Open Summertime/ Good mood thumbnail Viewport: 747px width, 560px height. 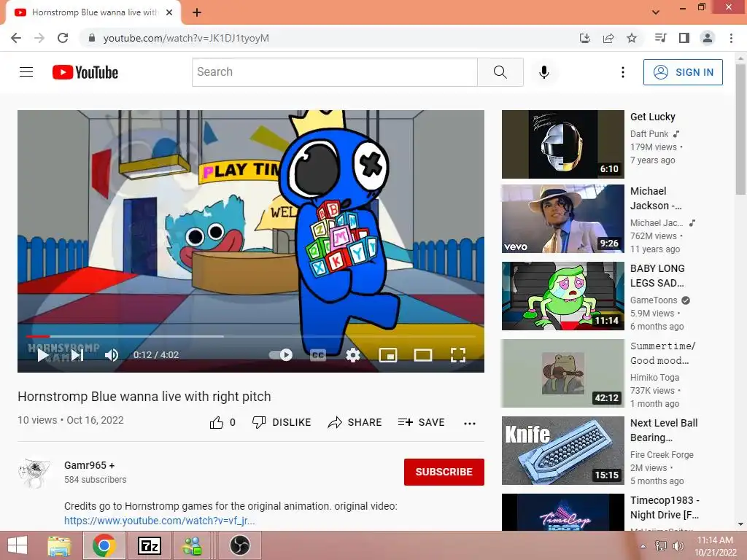click(563, 373)
